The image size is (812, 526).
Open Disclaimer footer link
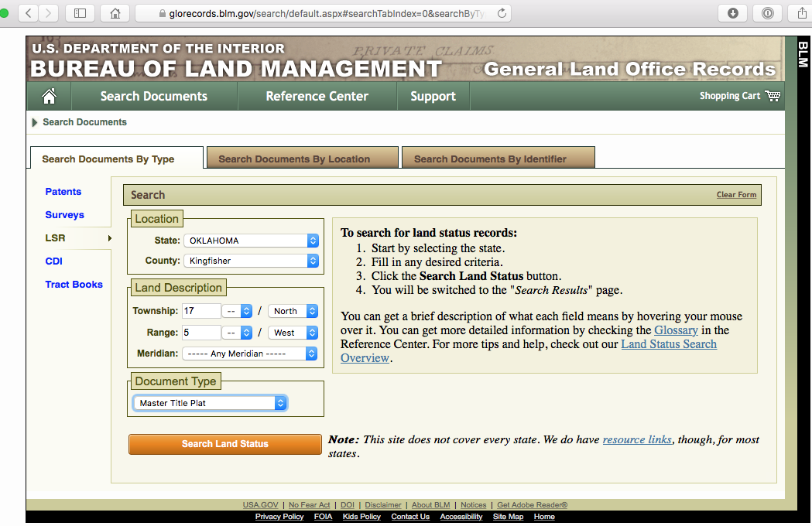click(x=383, y=505)
